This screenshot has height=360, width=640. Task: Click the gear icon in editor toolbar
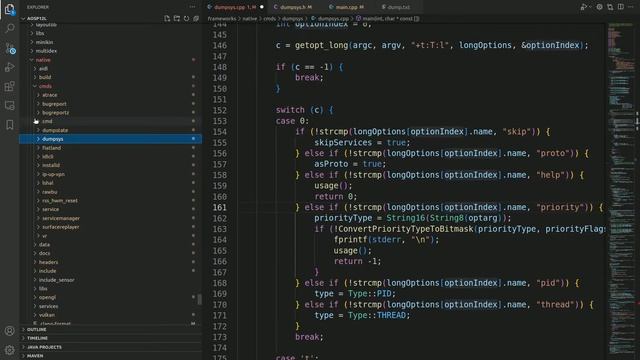tap(599, 7)
